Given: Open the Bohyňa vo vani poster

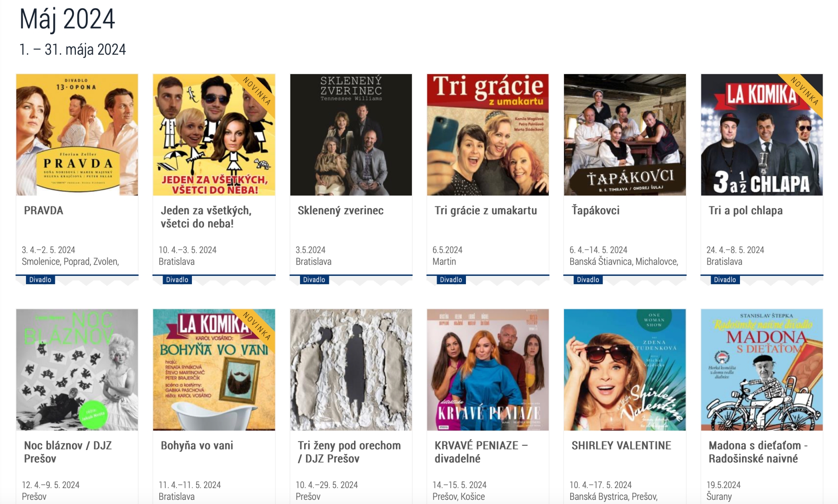Looking at the screenshot, I should tap(214, 370).
